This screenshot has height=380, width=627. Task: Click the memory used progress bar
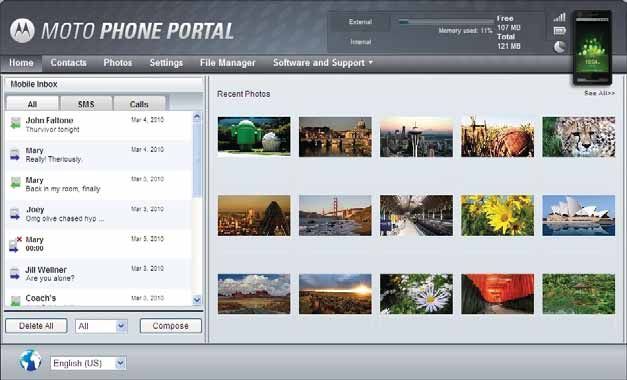(x=445, y=22)
